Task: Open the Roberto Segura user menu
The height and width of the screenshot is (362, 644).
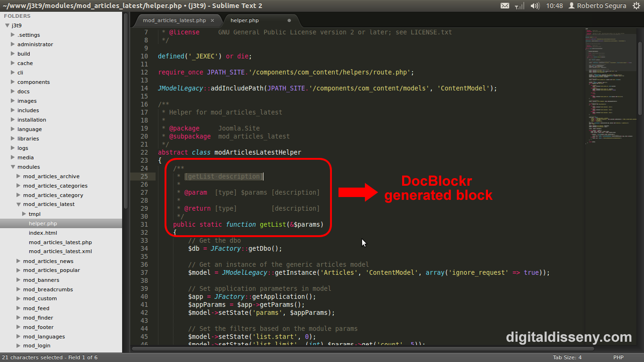Action: [597, 6]
